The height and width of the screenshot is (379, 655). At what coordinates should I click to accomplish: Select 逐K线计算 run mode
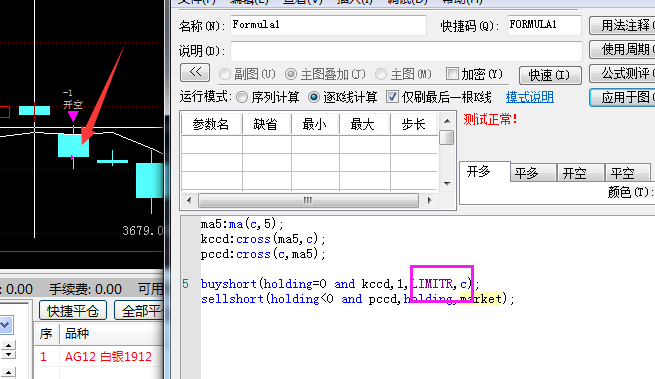pyautogui.click(x=314, y=97)
